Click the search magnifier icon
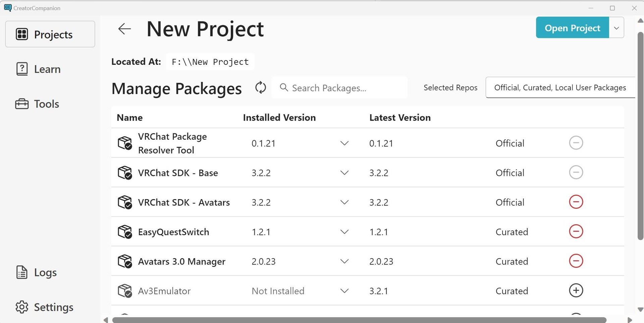Viewport: 644px width, 323px height. pyautogui.click(x=284, y=87)
